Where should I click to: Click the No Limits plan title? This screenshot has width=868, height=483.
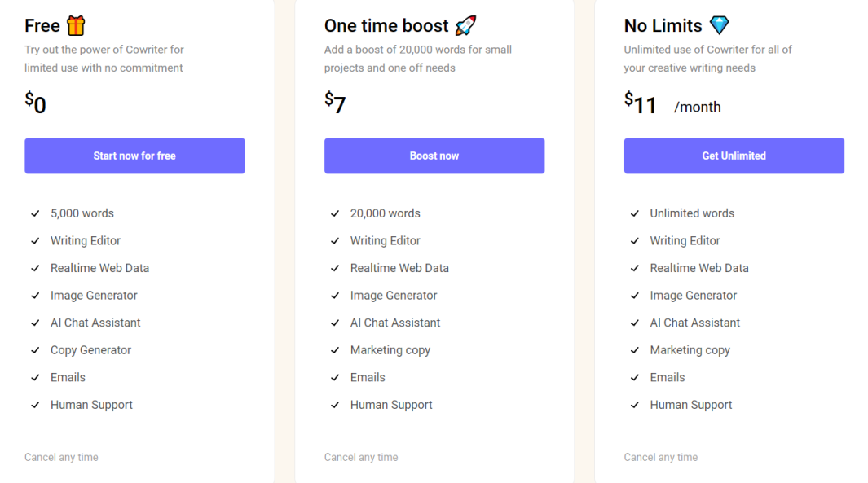pos(663,26)
